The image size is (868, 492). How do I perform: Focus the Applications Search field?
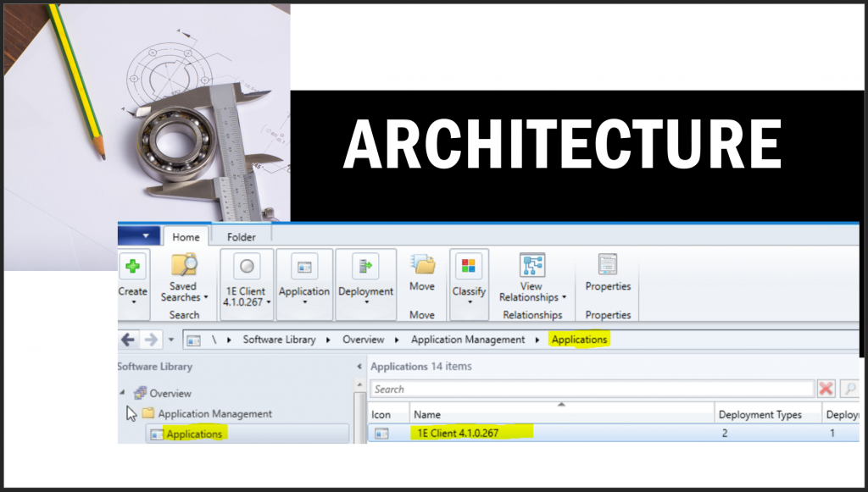[x=593, y=389]
